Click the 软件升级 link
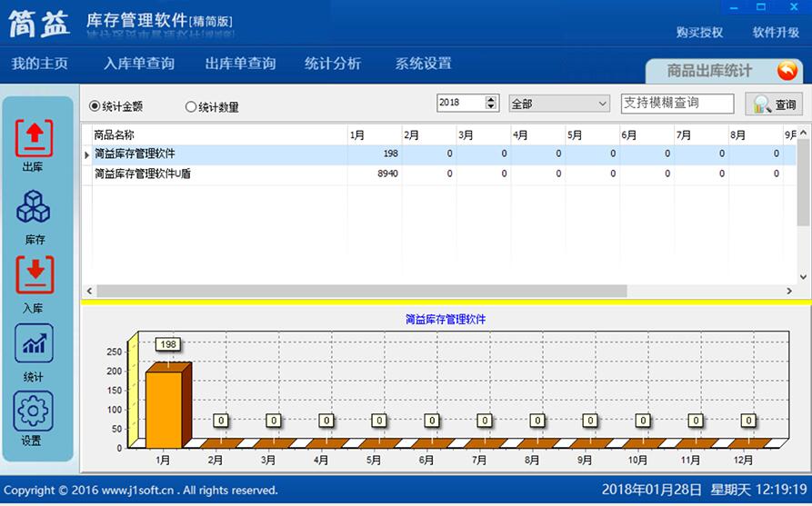This screenshot has width=812, height=506. coord(776,32)
